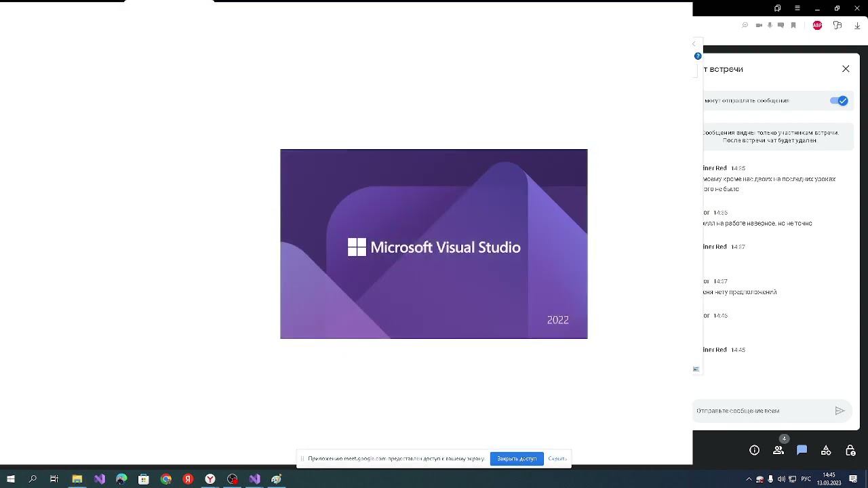The width and height of the screenshot is (868, 488).
Task: Click the address bar microphone permission icon
Action: (770, 25)
